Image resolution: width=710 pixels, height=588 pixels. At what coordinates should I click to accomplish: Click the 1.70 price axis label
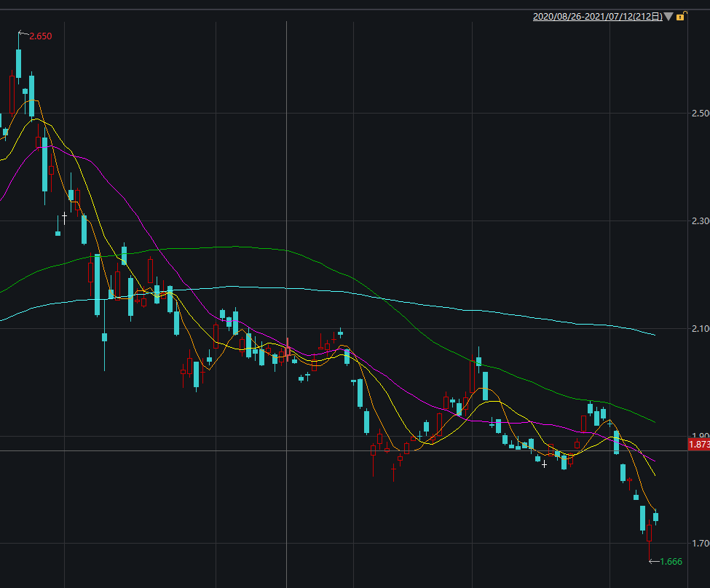pos(700,544)
